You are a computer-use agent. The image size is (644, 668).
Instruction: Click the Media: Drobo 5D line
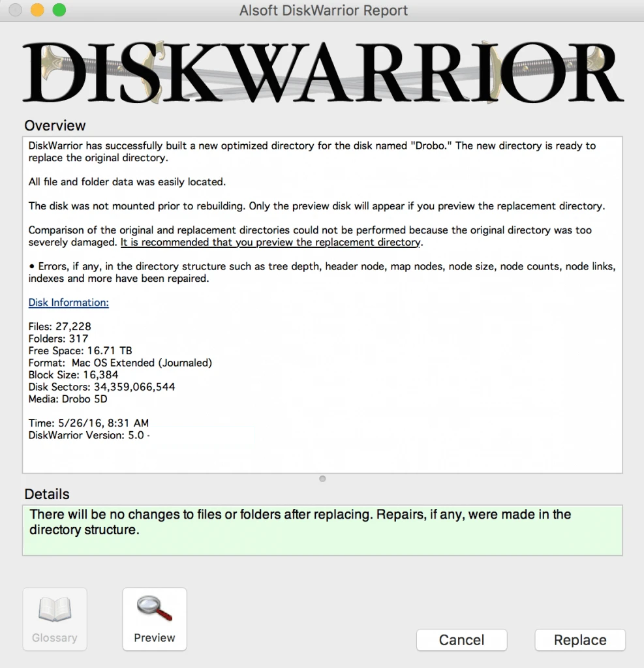click(x=68, y=399)
